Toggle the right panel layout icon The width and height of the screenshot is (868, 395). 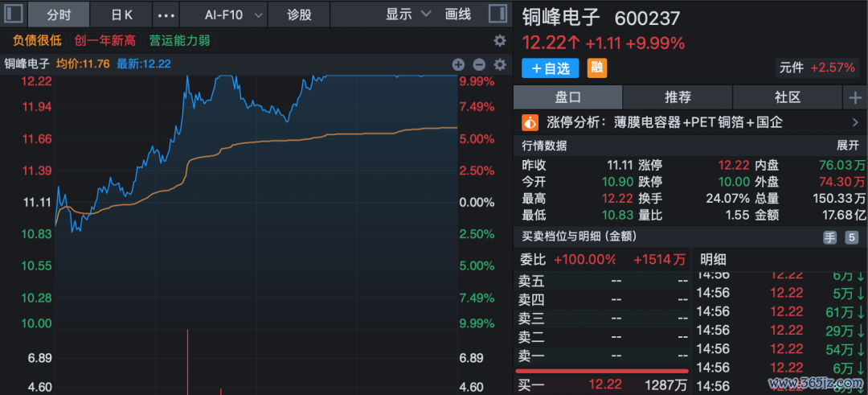pyautogui.click(x=497, y=14)
